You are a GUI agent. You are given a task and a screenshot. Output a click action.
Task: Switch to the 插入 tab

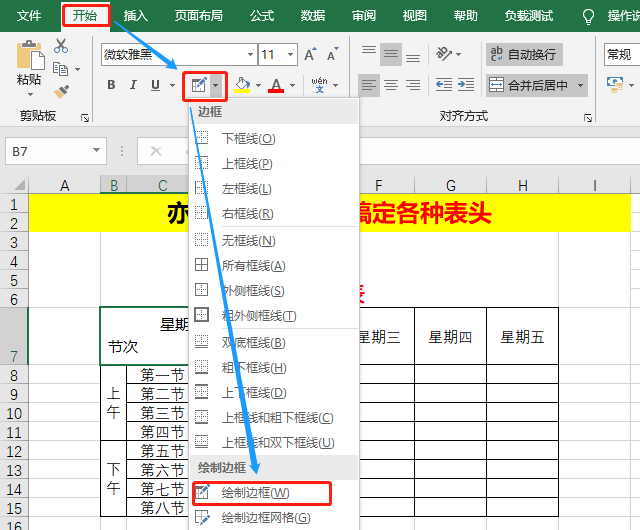(136, 16)
